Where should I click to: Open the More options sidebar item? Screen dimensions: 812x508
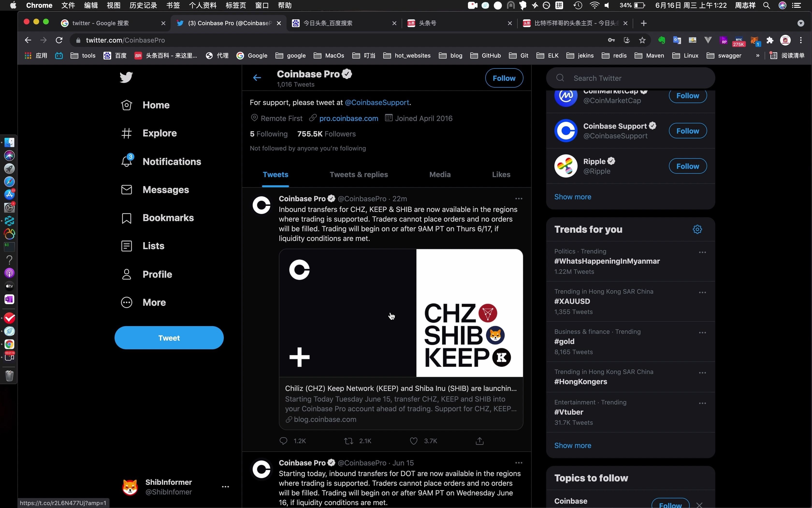pyautogui.click(x=143, y=302)
